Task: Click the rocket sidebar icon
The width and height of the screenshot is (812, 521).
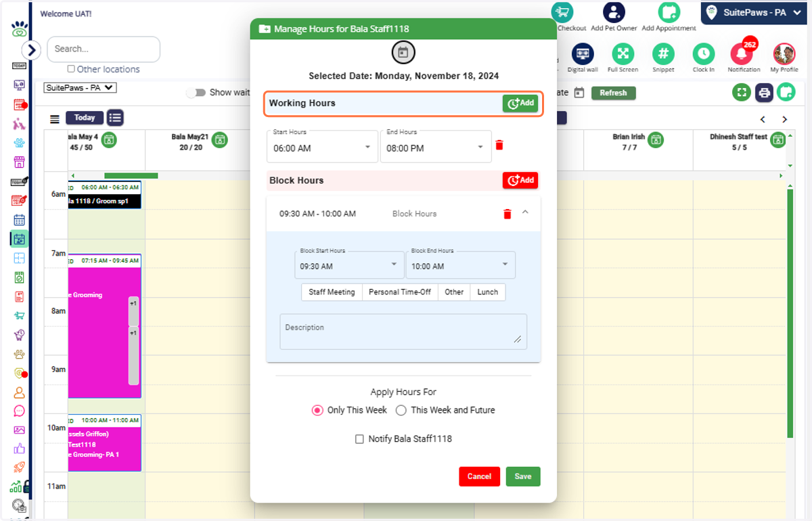Action: click(x=19, y=468)
